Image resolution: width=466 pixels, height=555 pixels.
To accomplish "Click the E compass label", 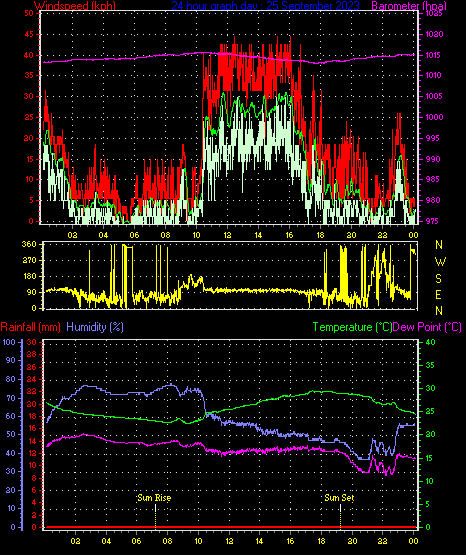I will coord(438,295).
